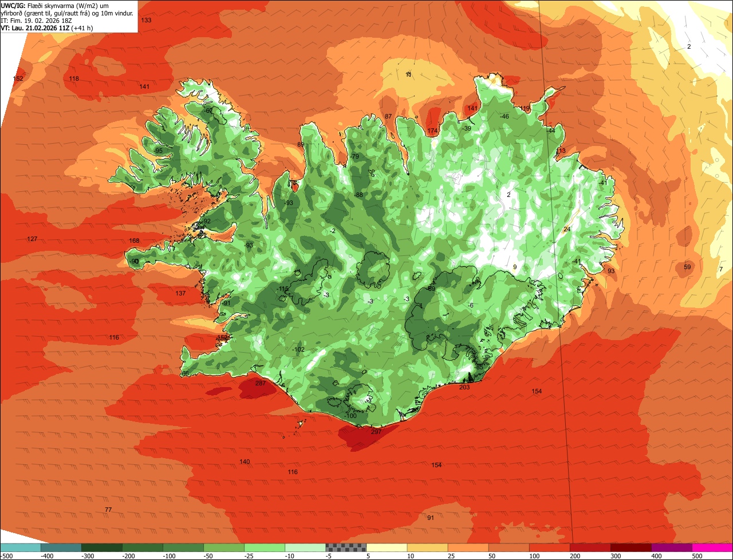This screenshot has width=733, height=560.
Task: Click the map value 77
Action: (x=108, y=510)
